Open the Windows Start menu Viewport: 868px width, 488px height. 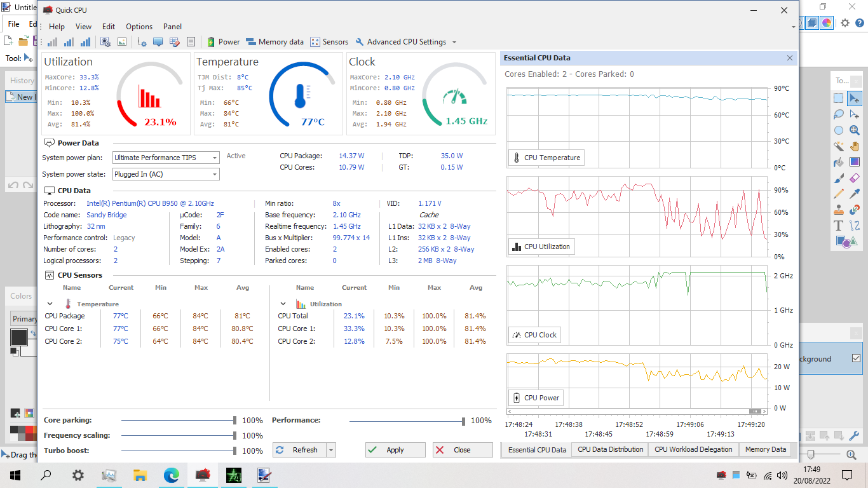(x=15, y=475)
